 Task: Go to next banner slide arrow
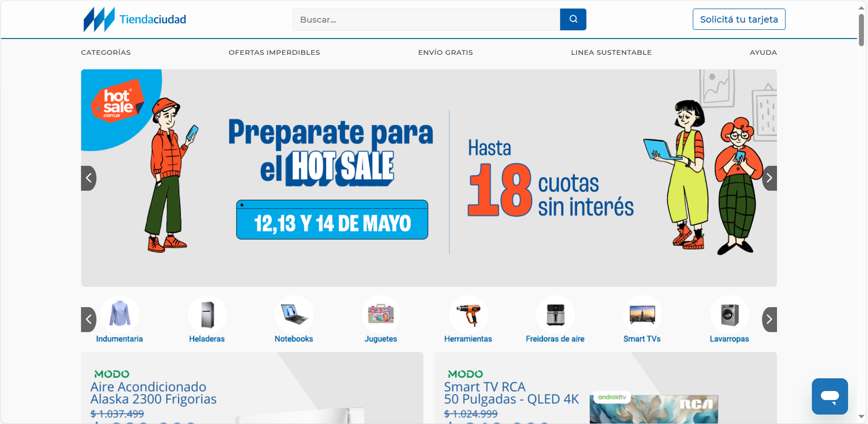point(769,178)
